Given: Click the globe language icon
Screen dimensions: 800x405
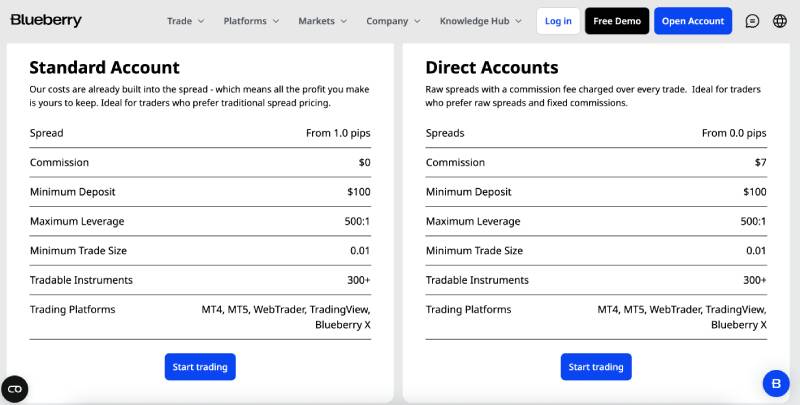Looking at the screenshot, I should click(780, 21).
